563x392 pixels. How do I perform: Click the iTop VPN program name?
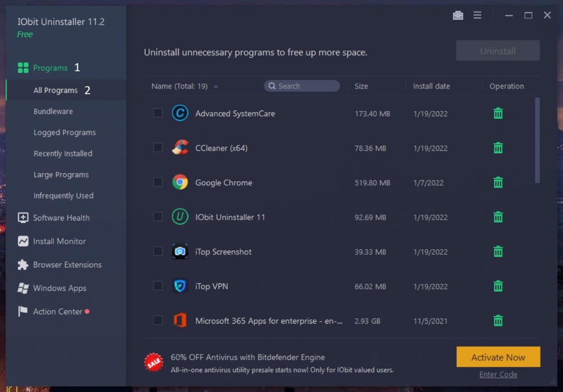point(212,286)
